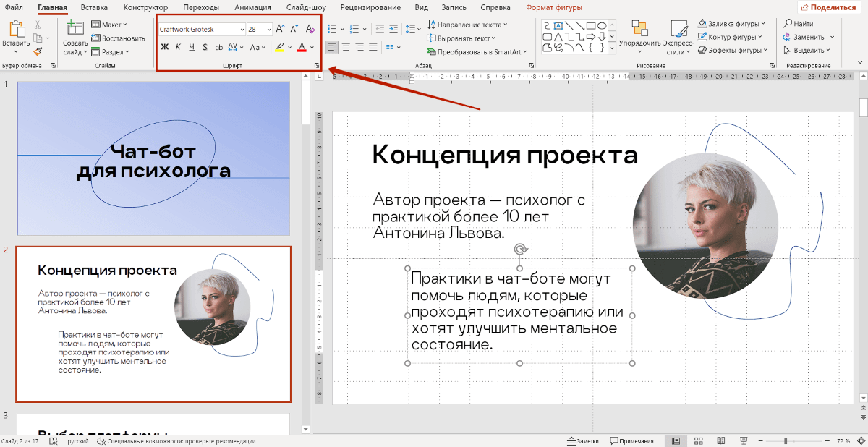The image size is (868, 447).
Task: Click the numbered list icon
Action: (x=354, y=29)
